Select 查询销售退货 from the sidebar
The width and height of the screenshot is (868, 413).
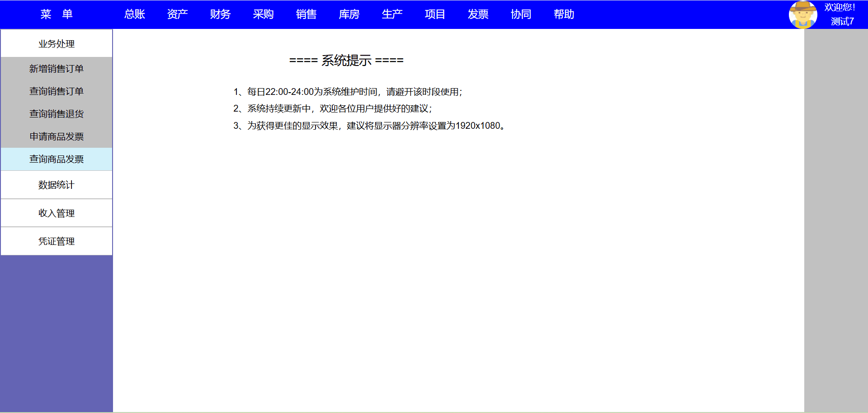57,114
